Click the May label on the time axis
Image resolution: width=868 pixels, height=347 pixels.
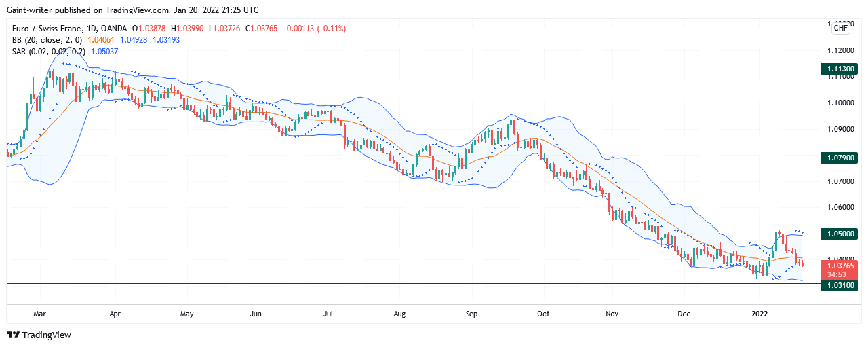tap(187, 314)
